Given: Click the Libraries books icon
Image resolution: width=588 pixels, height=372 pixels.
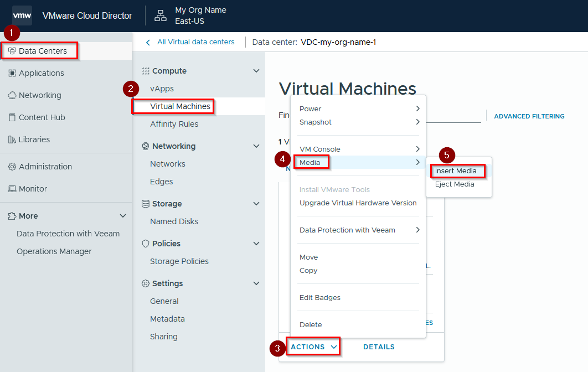Looking at the screenshot, I should coord(12,139).
